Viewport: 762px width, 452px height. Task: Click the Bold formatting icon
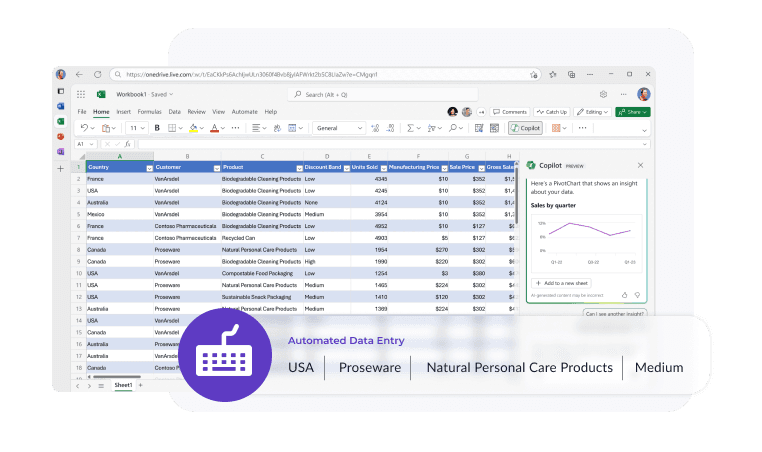157,128
